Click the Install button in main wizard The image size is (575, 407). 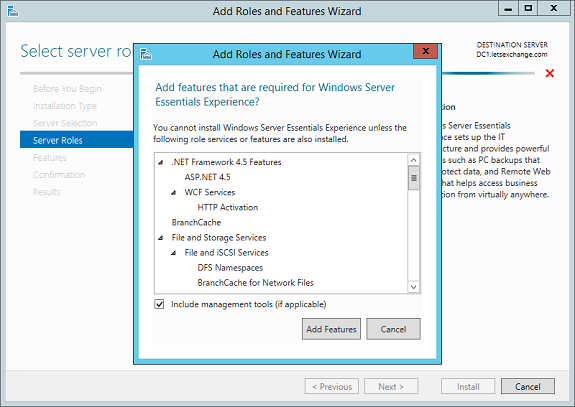point(468,386)
